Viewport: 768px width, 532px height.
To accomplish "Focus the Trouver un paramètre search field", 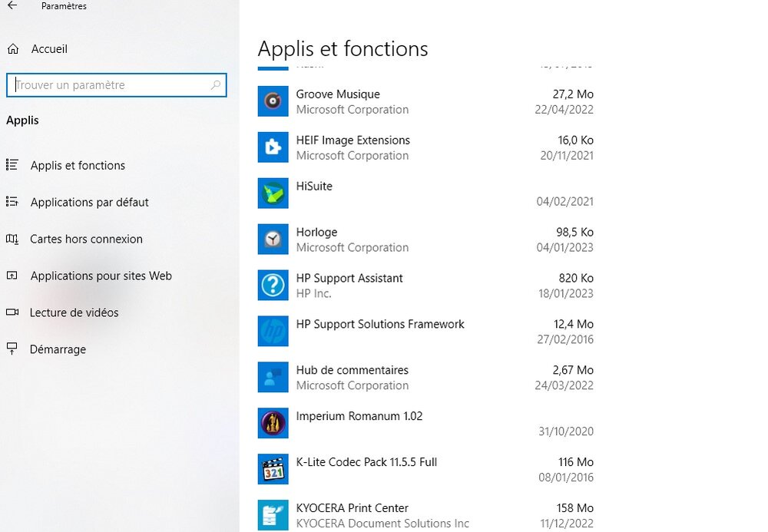I will (x=108, y=85).
